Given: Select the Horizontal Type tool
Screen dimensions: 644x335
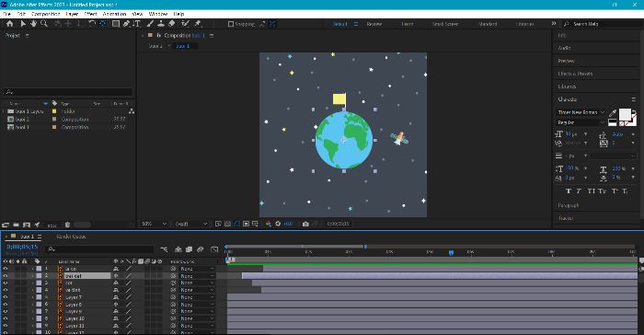Looking at the screenshot, I should pos(137,24).
